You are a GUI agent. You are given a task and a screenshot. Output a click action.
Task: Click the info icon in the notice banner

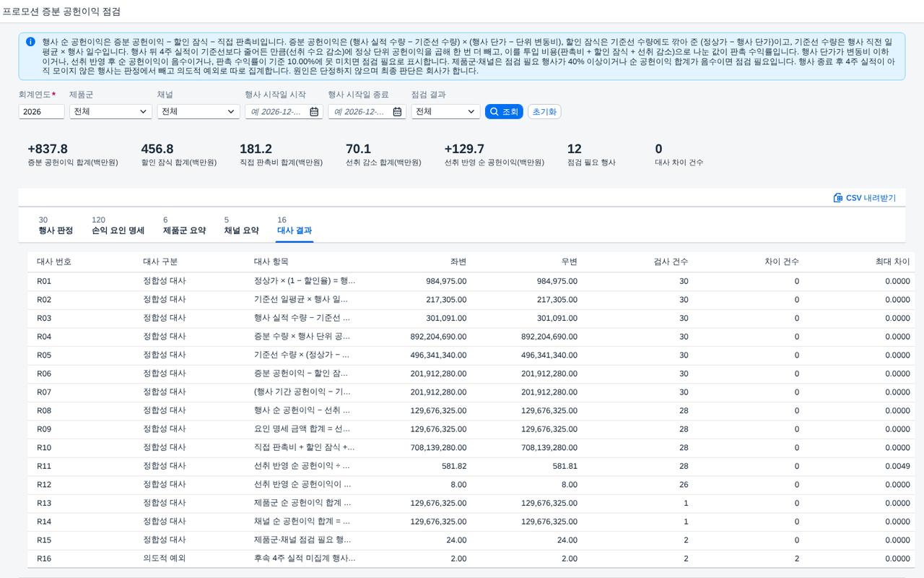[x=30, y=42]
